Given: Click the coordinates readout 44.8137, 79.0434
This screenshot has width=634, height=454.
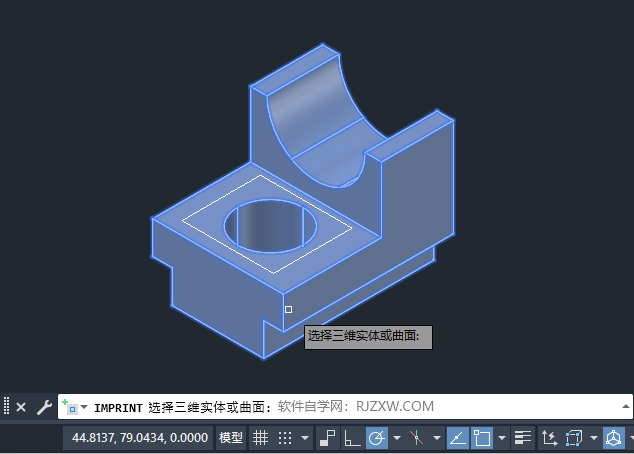Looking at the screenshot, I should click(140, 438).
